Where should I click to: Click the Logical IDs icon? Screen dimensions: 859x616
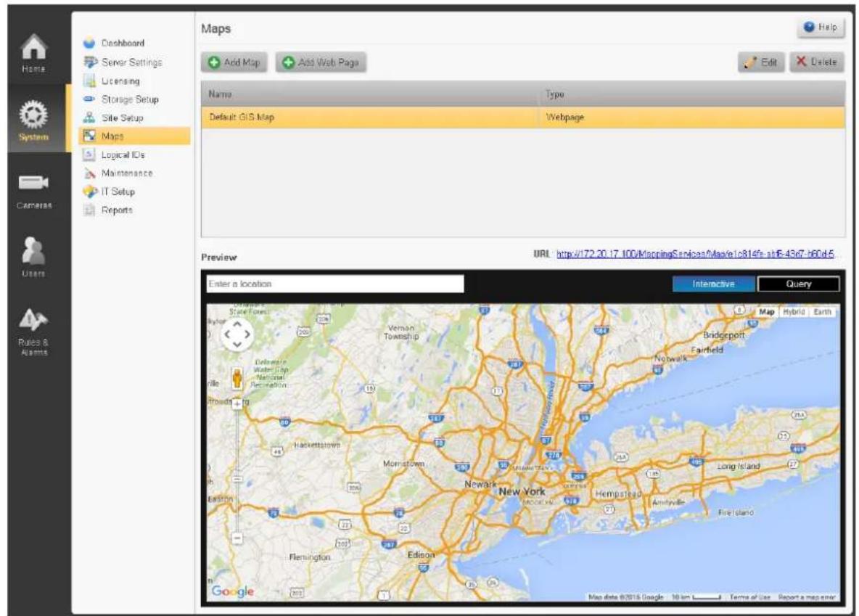coord(89,155)
